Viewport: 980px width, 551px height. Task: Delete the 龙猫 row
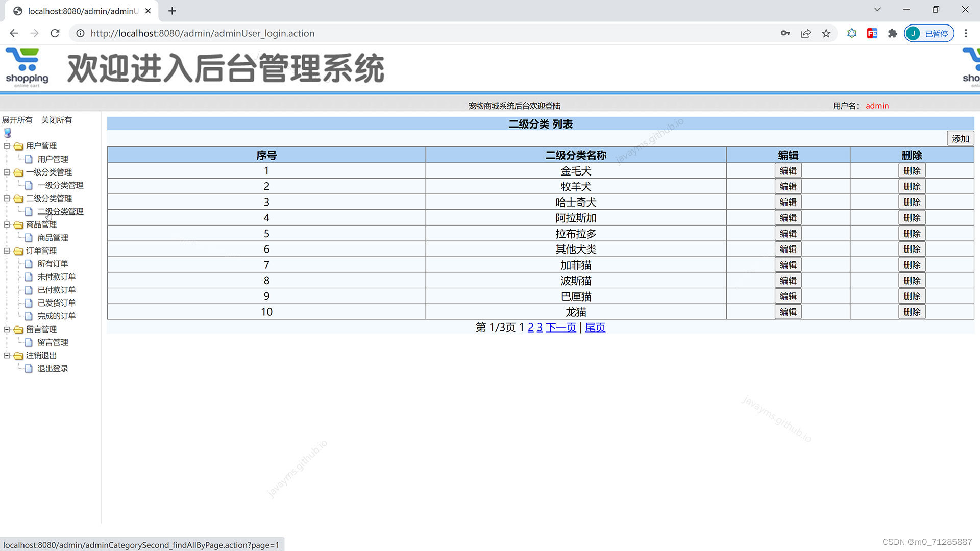click(912, 312)
